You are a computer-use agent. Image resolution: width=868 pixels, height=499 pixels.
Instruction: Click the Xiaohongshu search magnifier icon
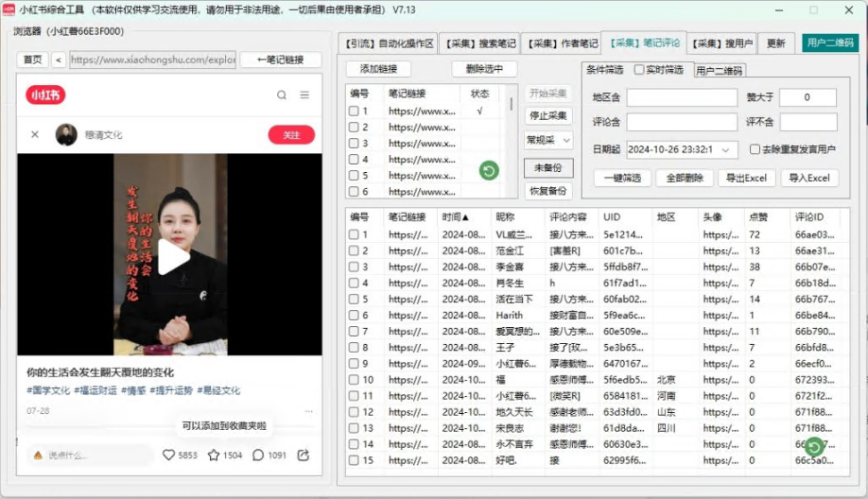pyautogui.click(x=282, y=95)
